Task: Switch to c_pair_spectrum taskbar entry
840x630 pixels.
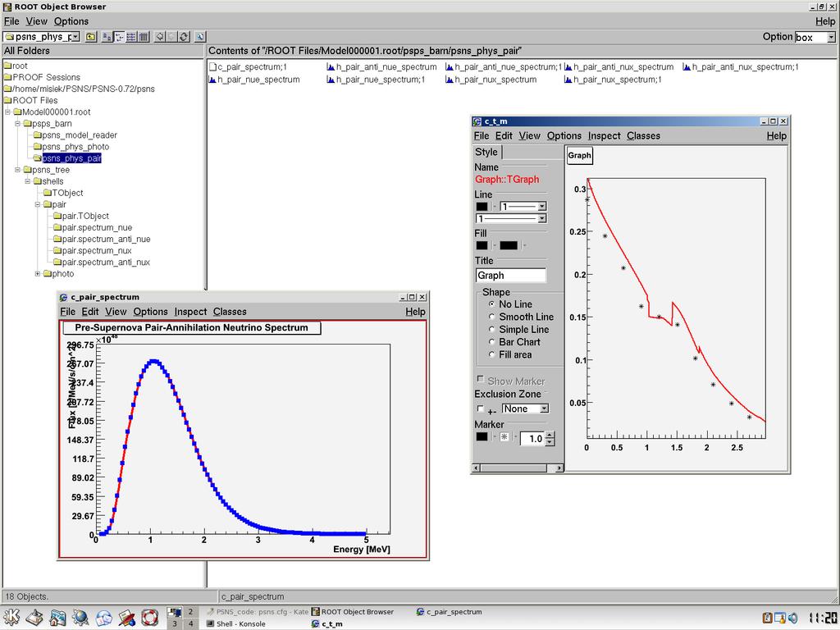Action: pyautogui.click(x=449, y=612)
